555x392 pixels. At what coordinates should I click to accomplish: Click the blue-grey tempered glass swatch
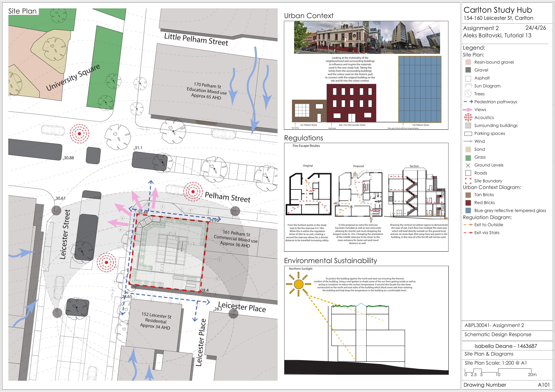pos(468,211)
